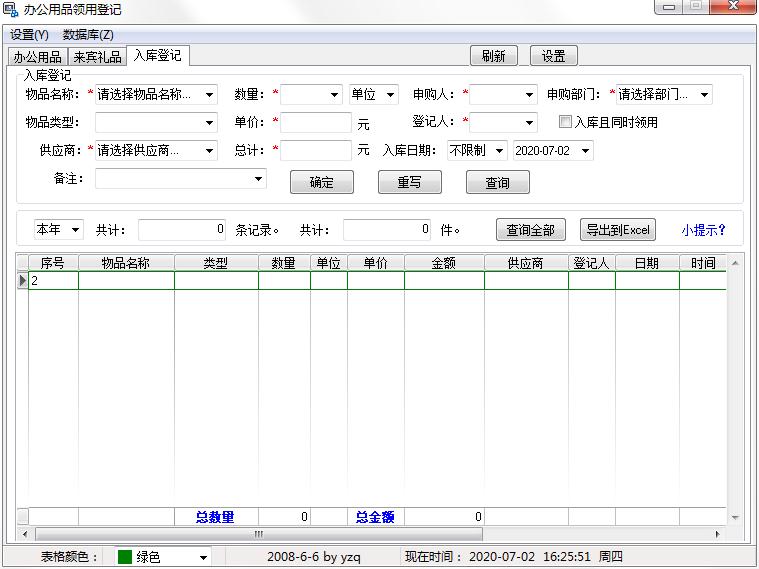Open the 本年 period dropdown
Screen dimensions: 759x569
click(x=75, y=230)
